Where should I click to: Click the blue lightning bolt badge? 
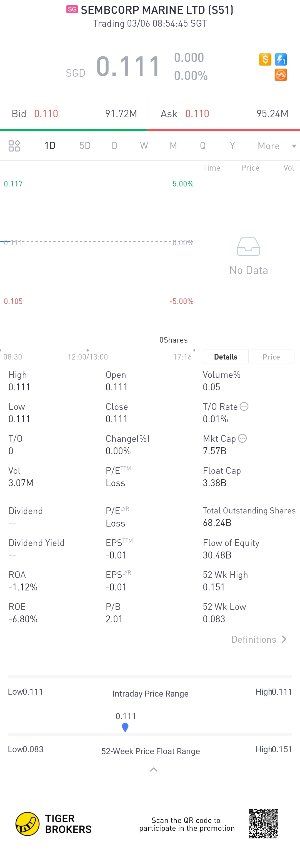pyautogui.click(x=281, y=59)
